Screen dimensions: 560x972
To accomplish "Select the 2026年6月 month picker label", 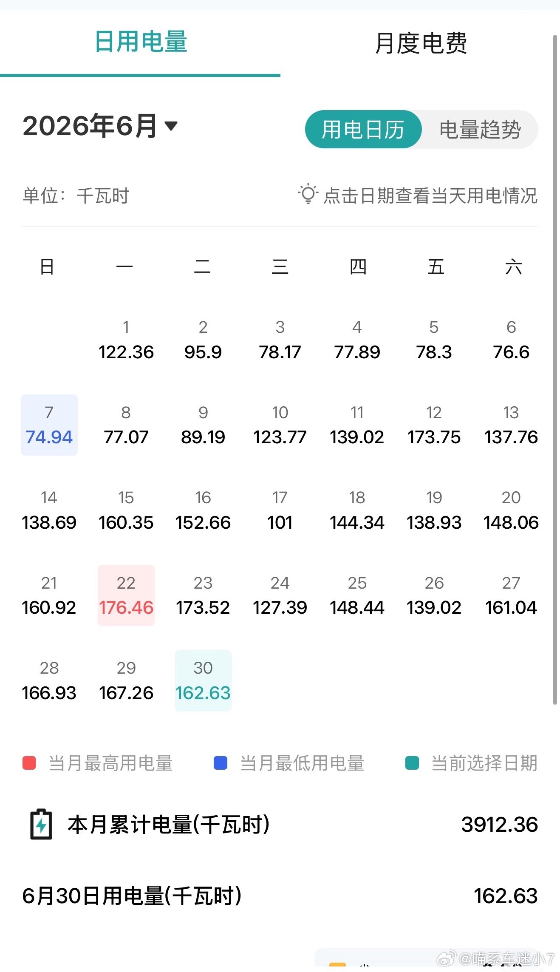I will [90, 126].
